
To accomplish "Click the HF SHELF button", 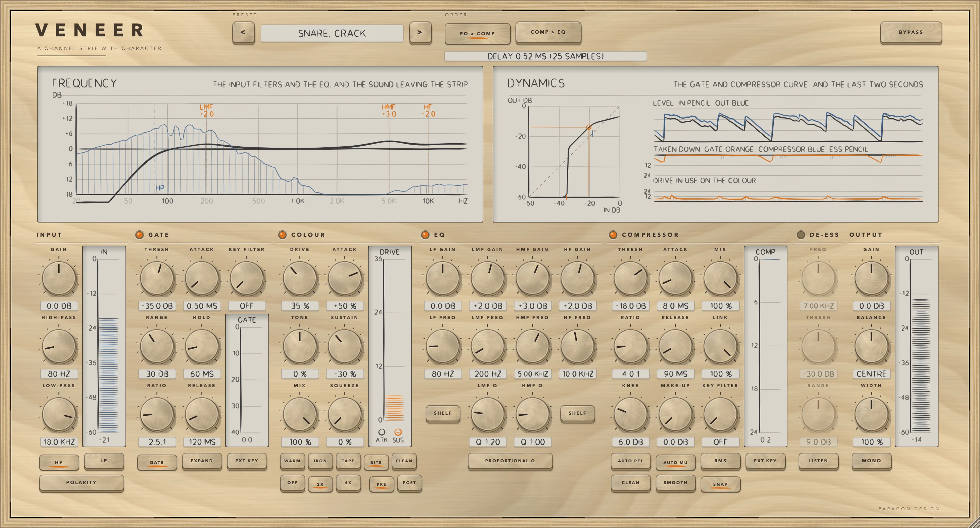I will (577, 413).
